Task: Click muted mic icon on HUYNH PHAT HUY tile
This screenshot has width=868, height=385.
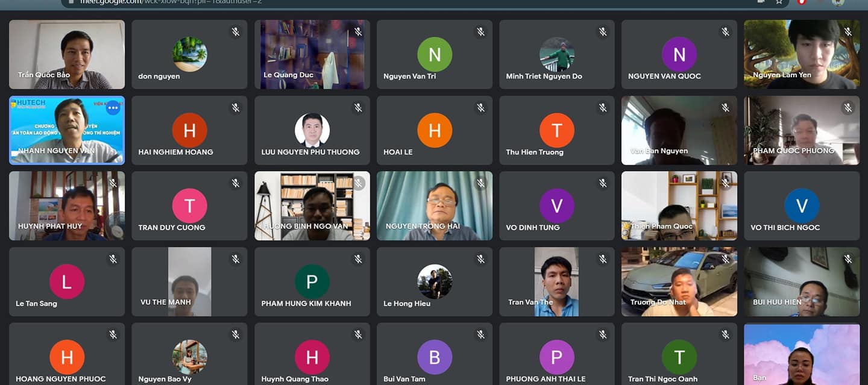Action: (x=113, y=183)
